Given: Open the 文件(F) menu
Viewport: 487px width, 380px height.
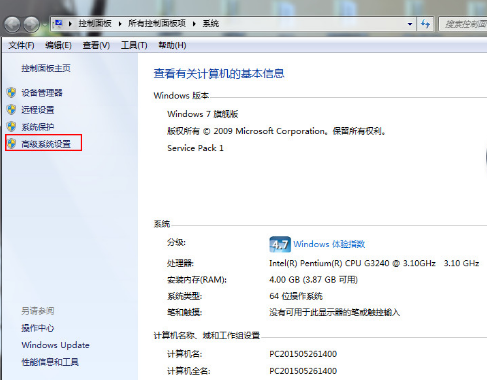Looking at the screenshot, I should point(21,45).
